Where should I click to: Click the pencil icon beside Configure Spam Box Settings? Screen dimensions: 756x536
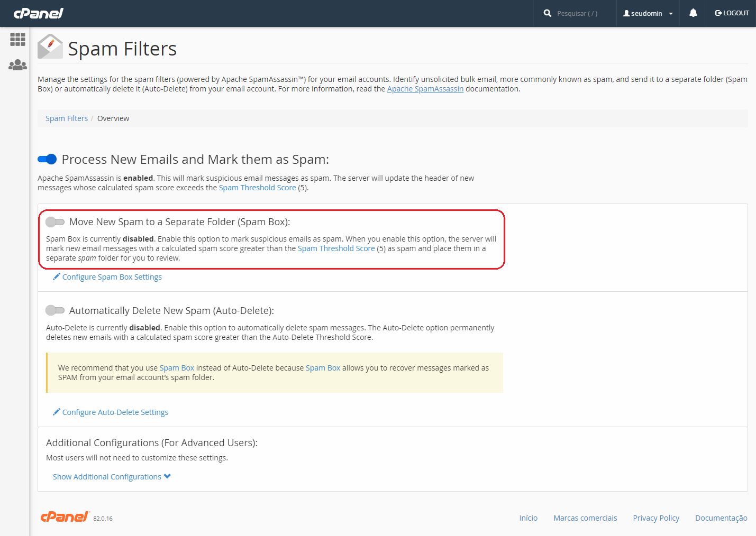(57, 276)
